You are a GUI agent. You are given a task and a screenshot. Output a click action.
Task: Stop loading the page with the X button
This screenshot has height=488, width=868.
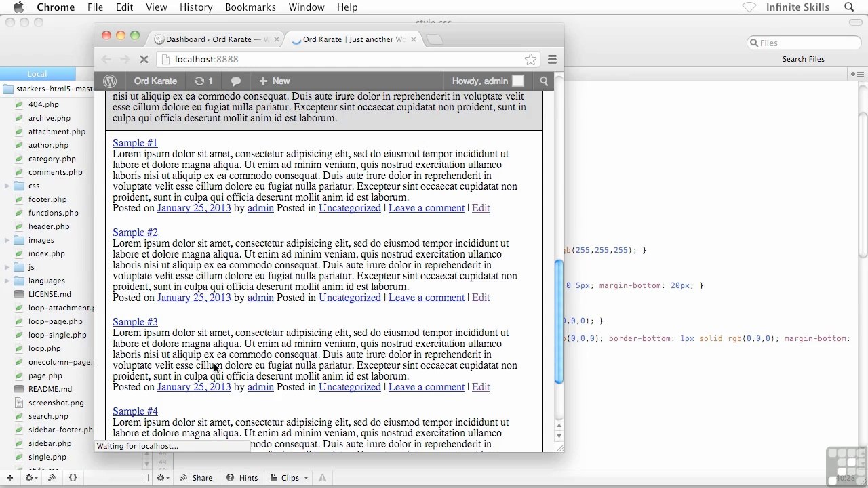pos(144,60)
